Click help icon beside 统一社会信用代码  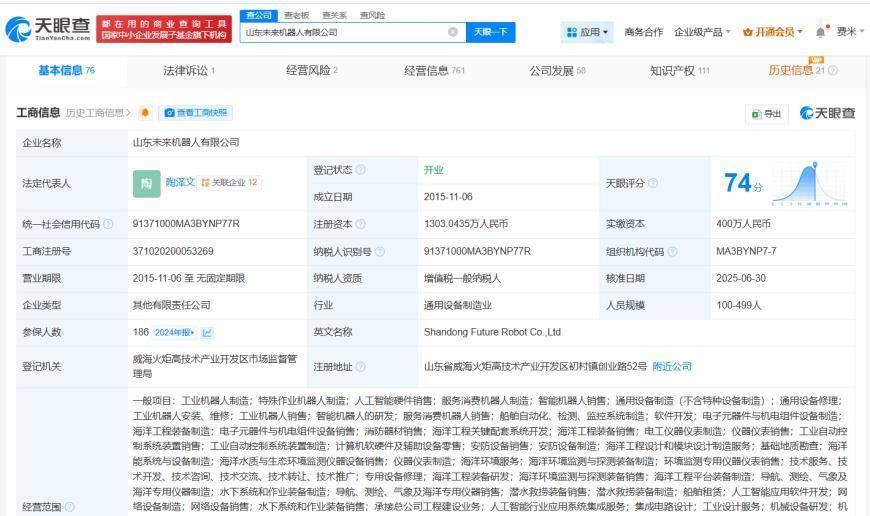(109, 224)
